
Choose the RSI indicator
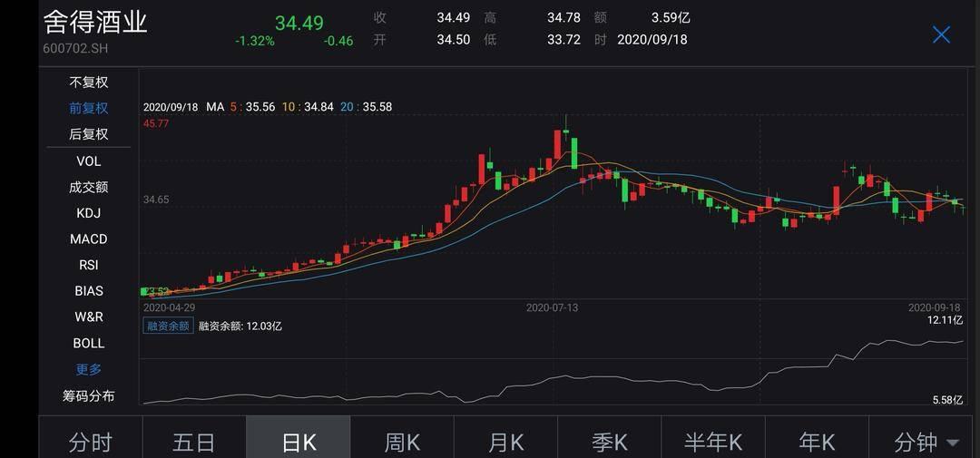[89, 265]
